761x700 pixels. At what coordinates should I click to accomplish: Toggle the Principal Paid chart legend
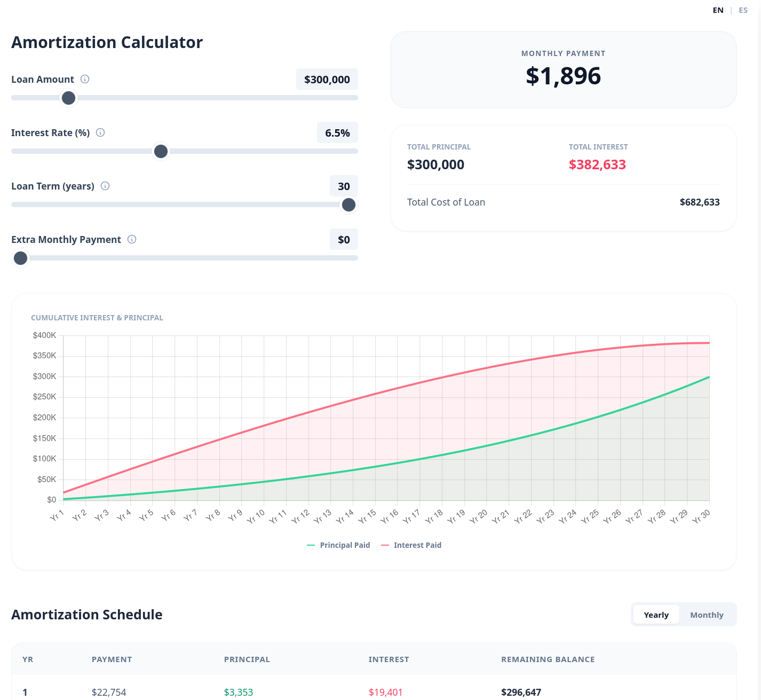click(x=338, y=545)
